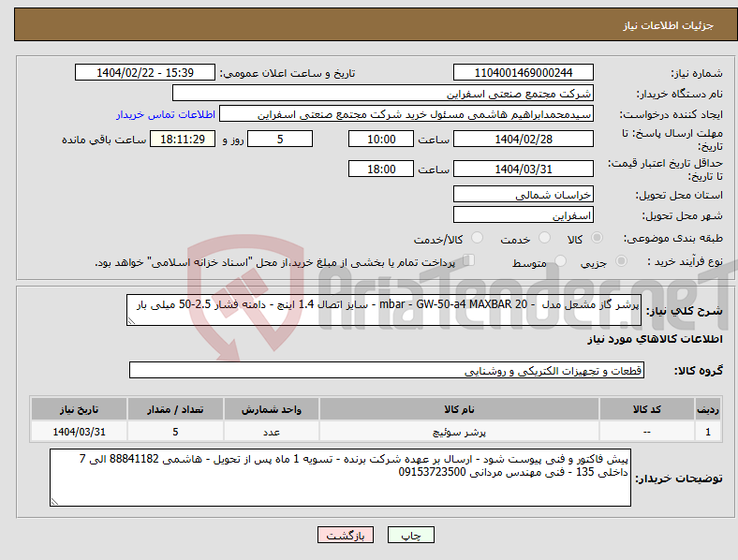
Task: Click the جزئیات اطلاعات نیاز page header
Action: pos(668,25)
